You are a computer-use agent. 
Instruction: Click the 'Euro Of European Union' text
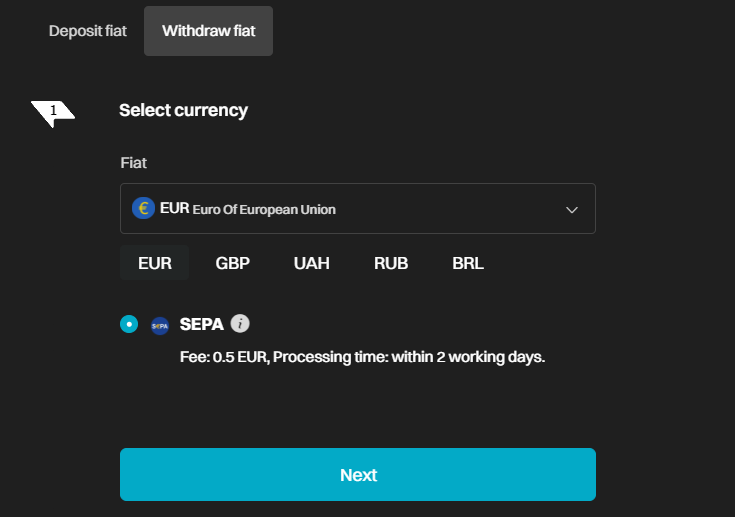264,210
